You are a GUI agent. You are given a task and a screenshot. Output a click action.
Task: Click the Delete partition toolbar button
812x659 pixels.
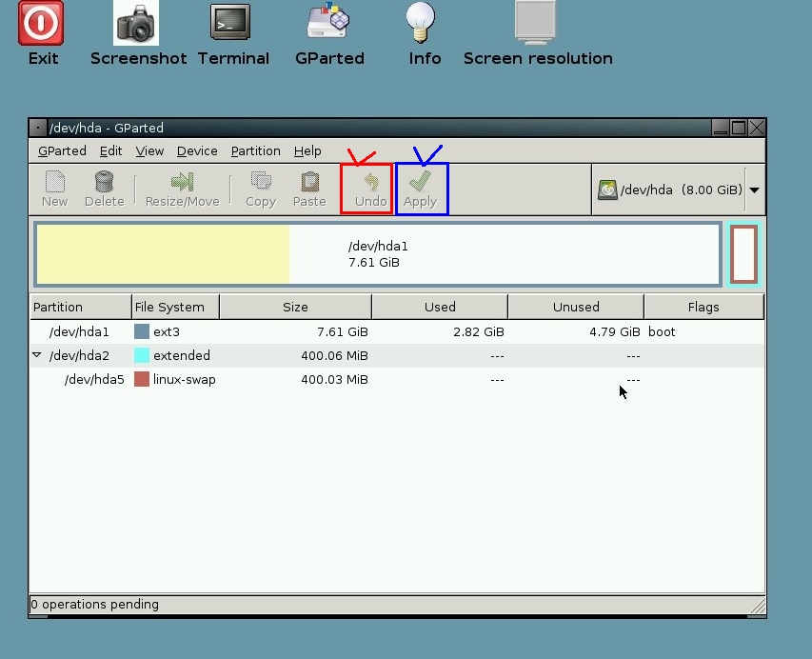104,190
